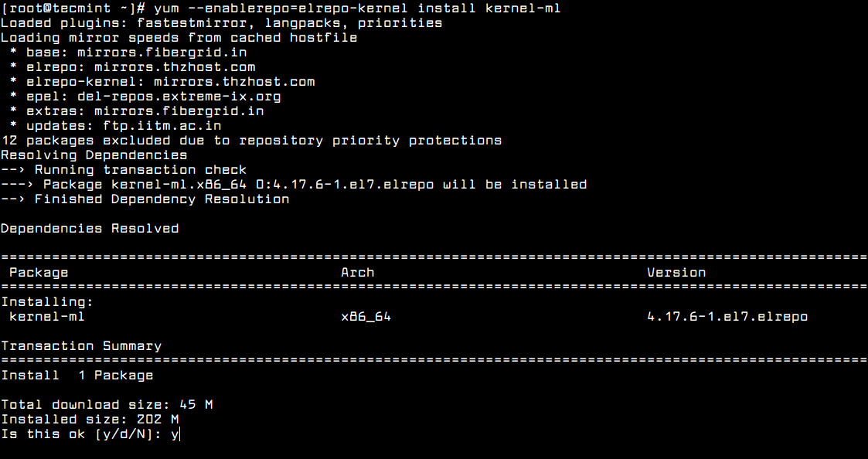The image size is (868, 459).
Task: Click the Arch column header
Action: pyautogui.click(x=358, y=273)
